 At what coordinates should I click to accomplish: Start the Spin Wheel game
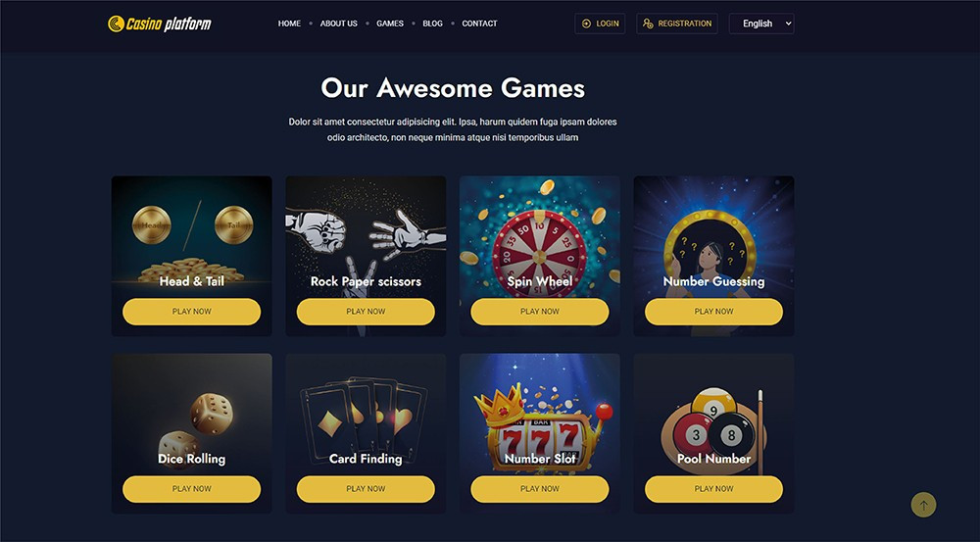(x=539, y=312)
